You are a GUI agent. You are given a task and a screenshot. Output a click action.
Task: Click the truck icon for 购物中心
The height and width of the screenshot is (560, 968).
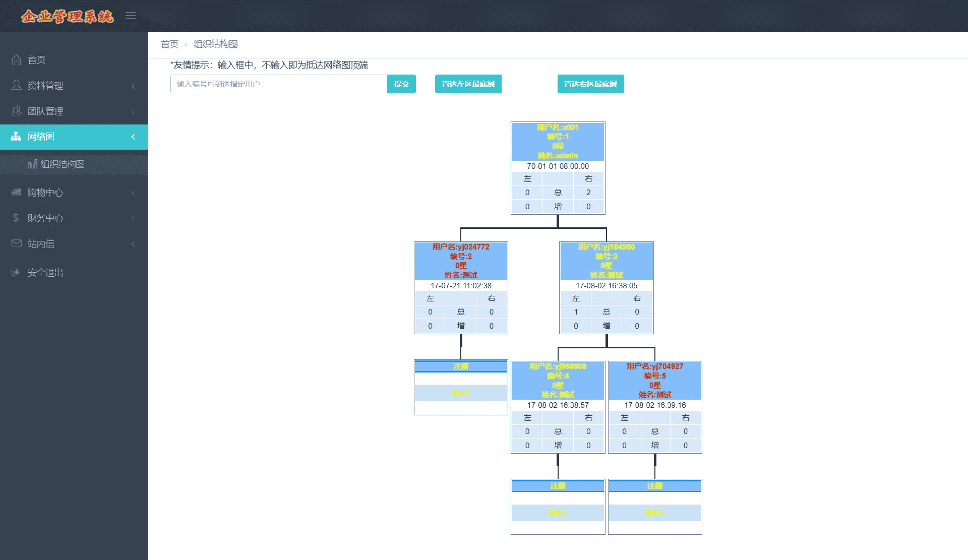16,193
